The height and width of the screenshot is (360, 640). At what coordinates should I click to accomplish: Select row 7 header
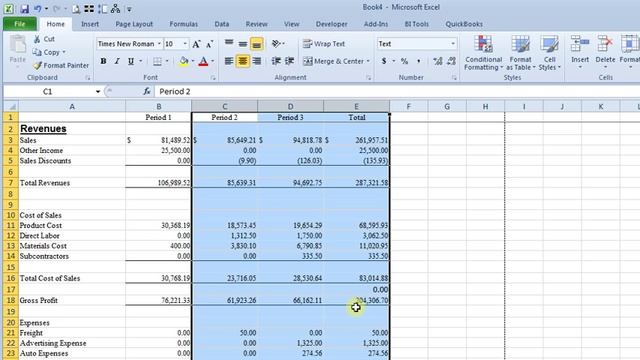(x=10, y=182)
